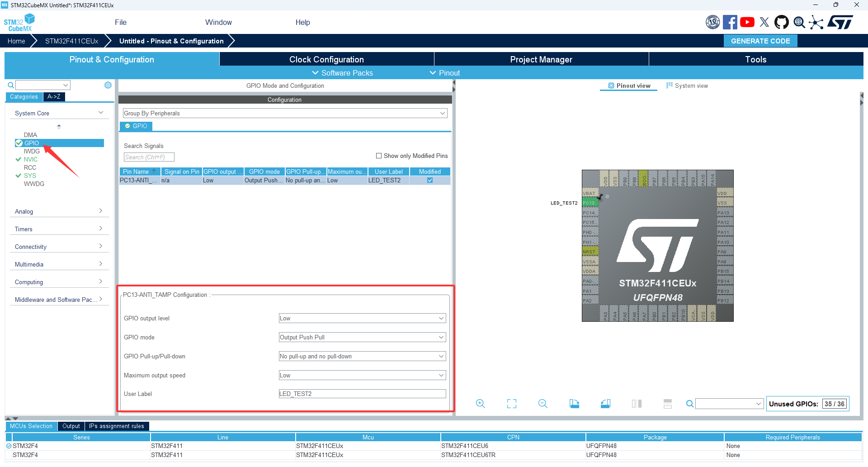Click the peripheral search magnifier icon

11,85
